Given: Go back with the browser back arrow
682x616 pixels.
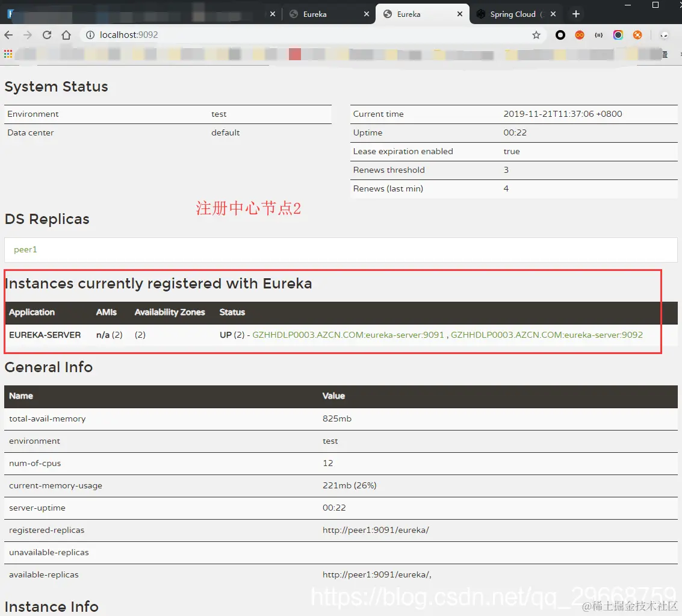Looking at the screenshot, I should [x=8, y=35].
